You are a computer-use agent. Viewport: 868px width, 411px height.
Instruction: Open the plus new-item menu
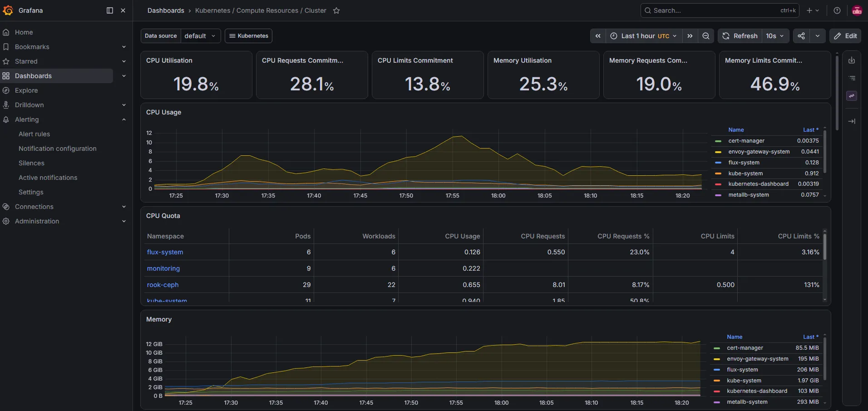click(x=813, y=10)
